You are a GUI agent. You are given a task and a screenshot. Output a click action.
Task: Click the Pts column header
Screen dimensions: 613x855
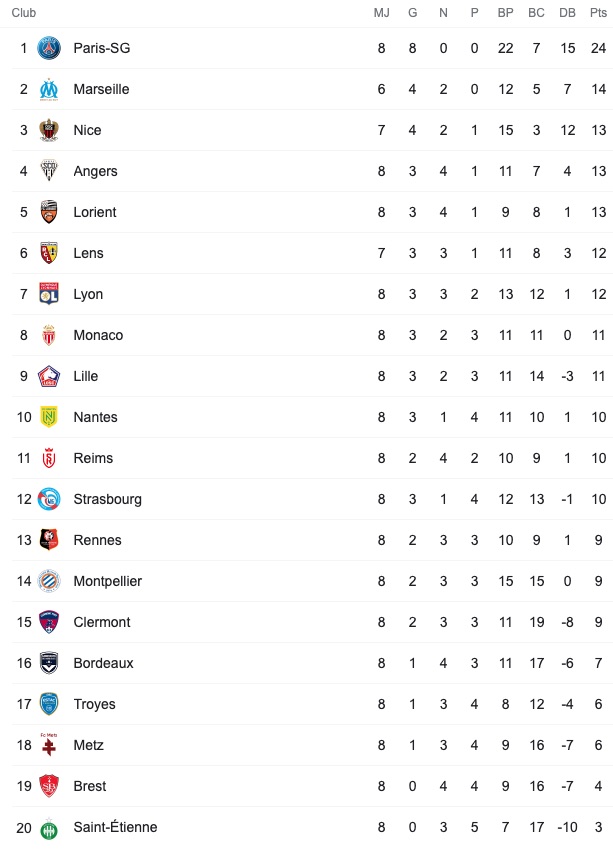(x=598, y=13)
